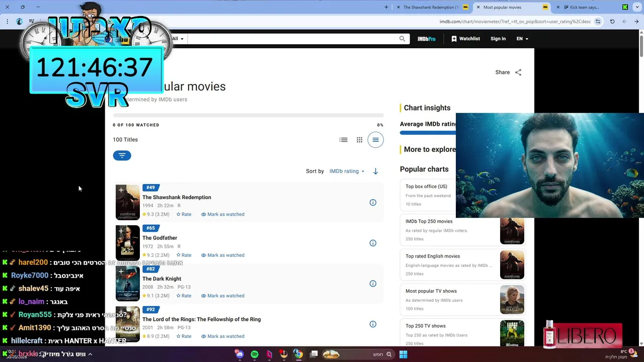Image resolution: width=644 pixels, height=362 pixels.
Task: Mark Fellowship of the Ring as watched
Action: 223,336
